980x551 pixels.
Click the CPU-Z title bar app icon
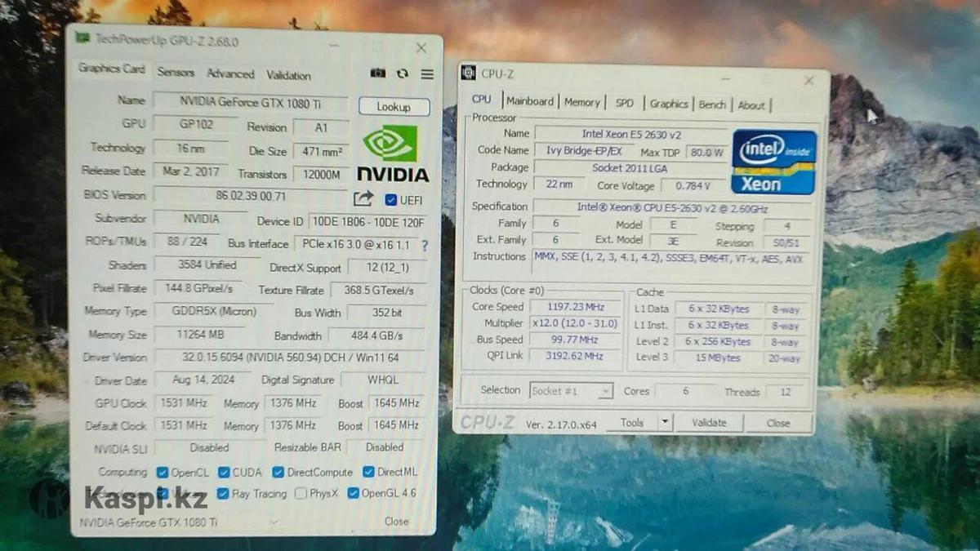click(469, 73)
